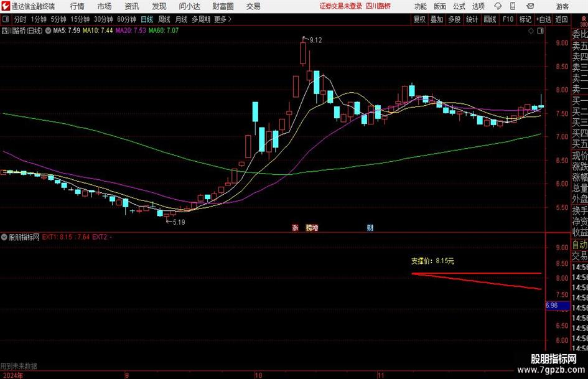This screenshot has height=379, width=588.
Task: Click the 榜增 event marker
Action: (x=312, y=228)
